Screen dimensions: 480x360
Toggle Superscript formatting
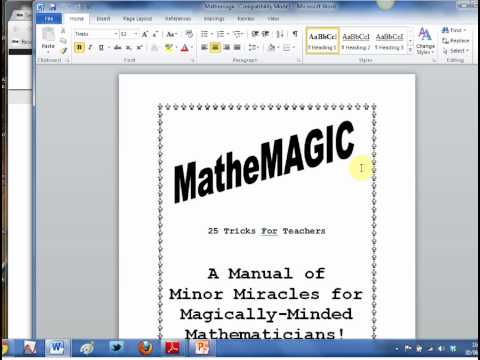click(x=140, y=47)
